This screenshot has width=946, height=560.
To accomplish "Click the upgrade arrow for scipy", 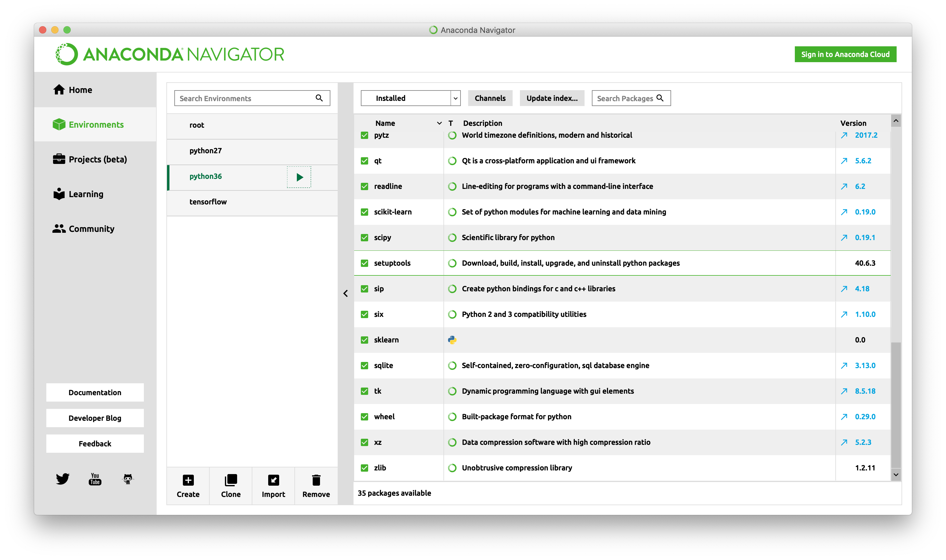I will point(844,238).
